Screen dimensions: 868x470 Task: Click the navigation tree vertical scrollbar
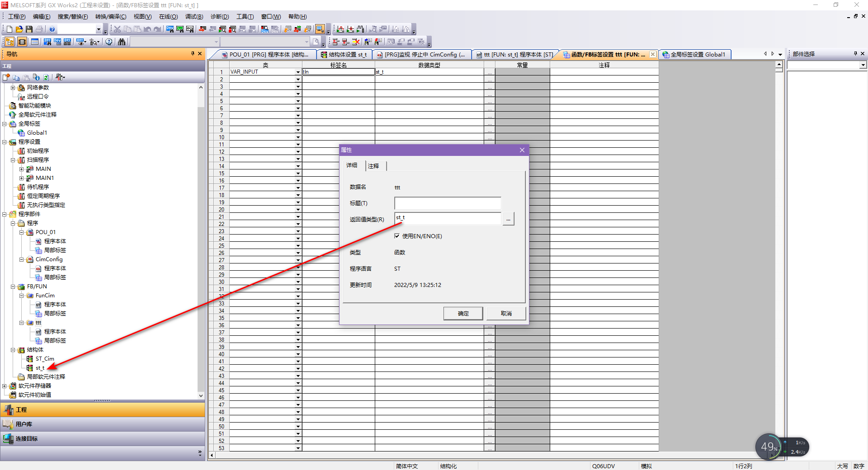[x=201, y=226]
